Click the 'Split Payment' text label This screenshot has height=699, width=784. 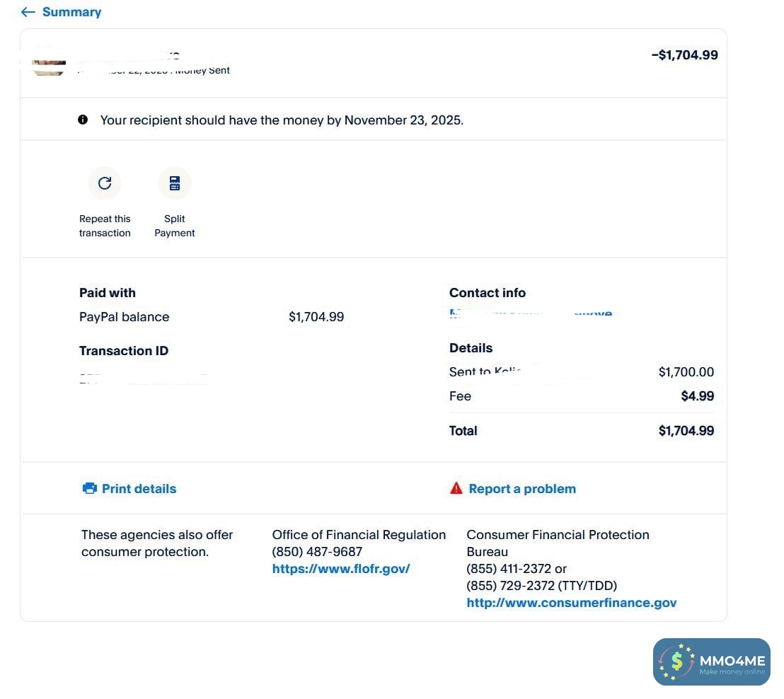[x=175, y=226]
